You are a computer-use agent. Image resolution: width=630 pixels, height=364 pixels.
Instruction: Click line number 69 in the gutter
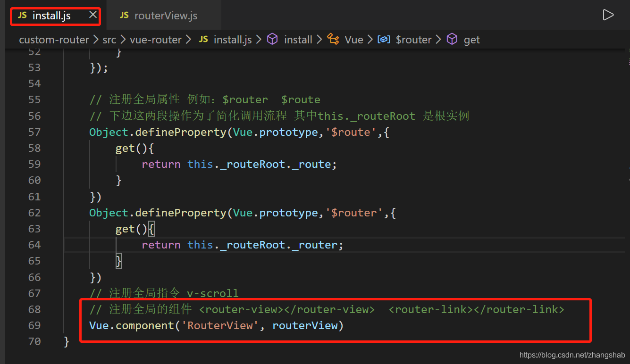point(34,325)
